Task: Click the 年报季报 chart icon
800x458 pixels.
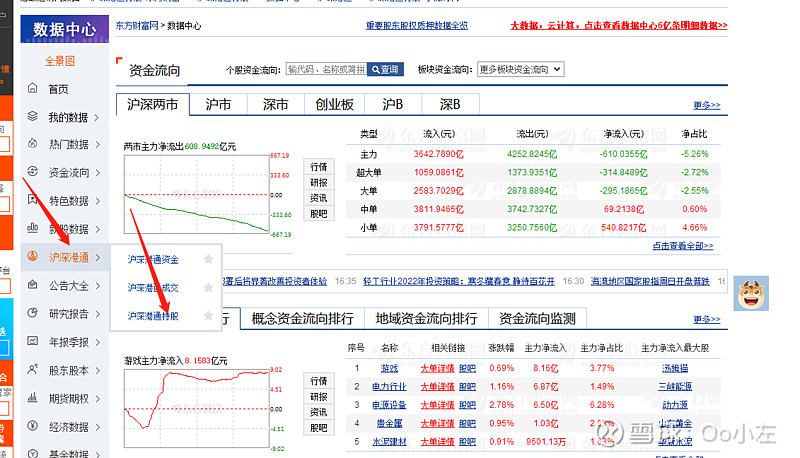Action: click(x=33, y=341)
